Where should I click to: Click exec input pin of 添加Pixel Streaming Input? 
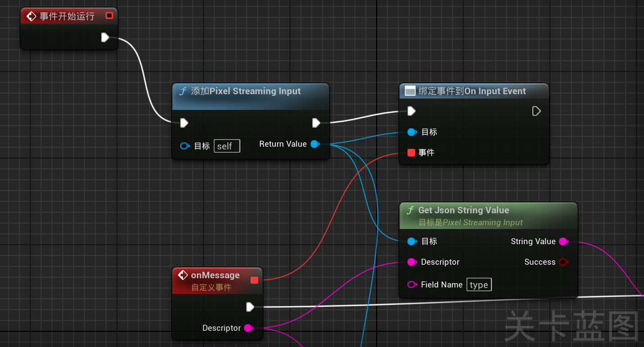pyautogui.click(x=184, y=123)
